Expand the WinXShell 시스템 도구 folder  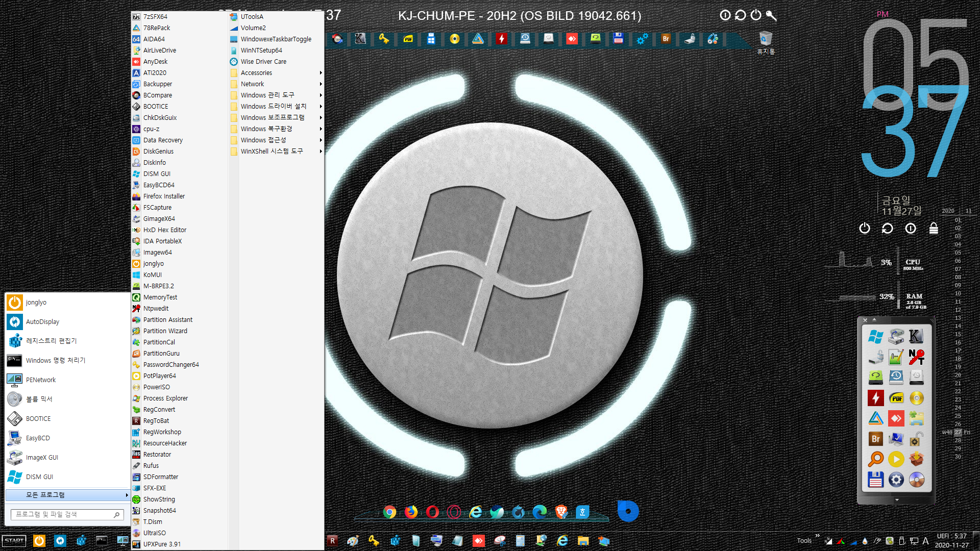(x=276, y=152)
